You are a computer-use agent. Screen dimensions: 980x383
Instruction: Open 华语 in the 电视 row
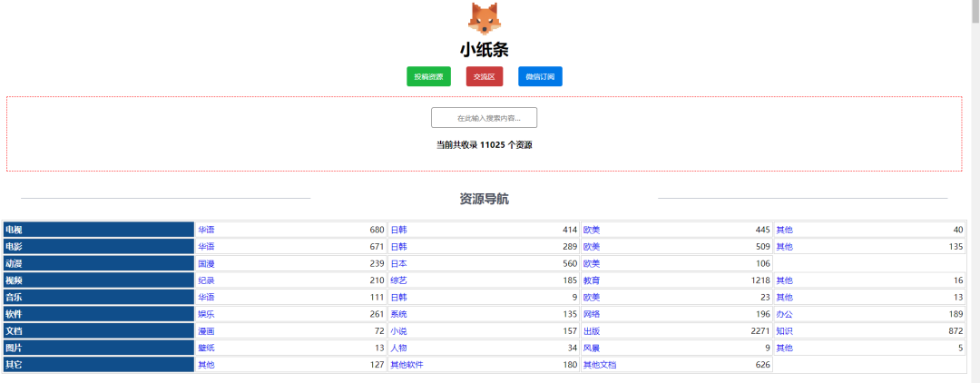[206, 230]
